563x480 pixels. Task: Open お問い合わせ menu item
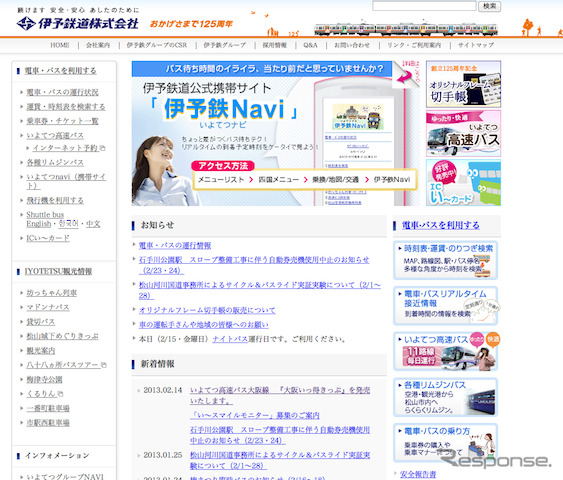coord(352,45)
